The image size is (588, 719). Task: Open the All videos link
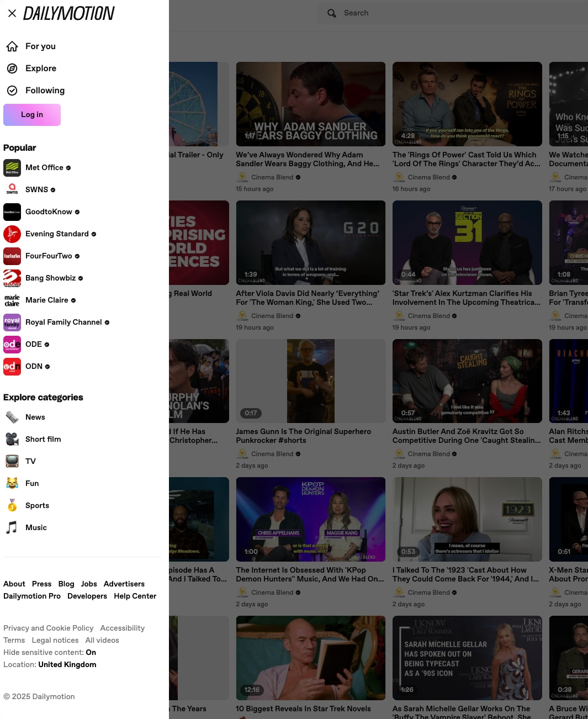102,640
